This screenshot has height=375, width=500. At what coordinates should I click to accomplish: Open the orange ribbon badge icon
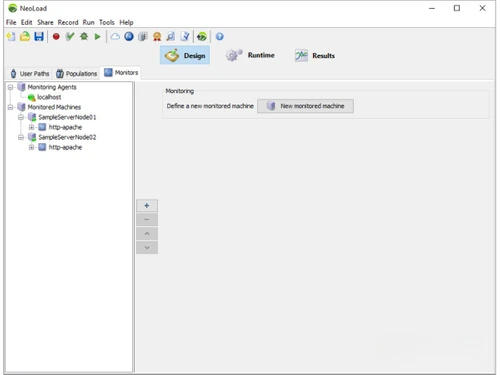[x=157, y=36]
